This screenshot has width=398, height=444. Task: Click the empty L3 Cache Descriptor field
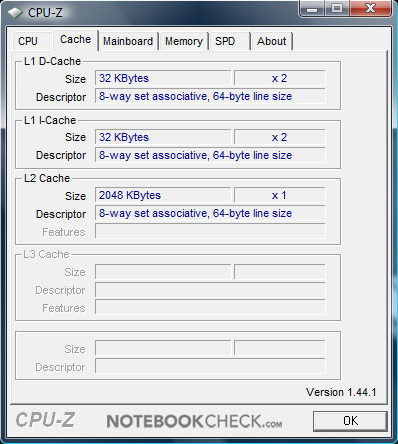[x=210, y=290]
